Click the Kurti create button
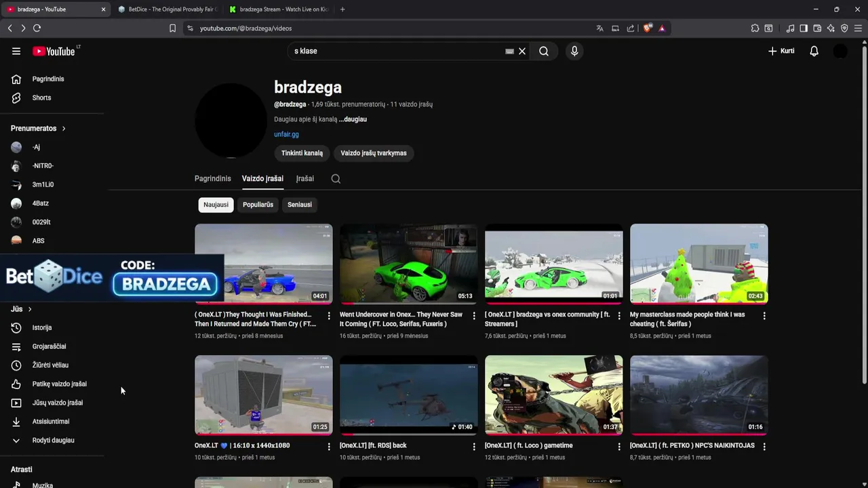This screenshot has height=488, width=868. [x=781, y=51]
